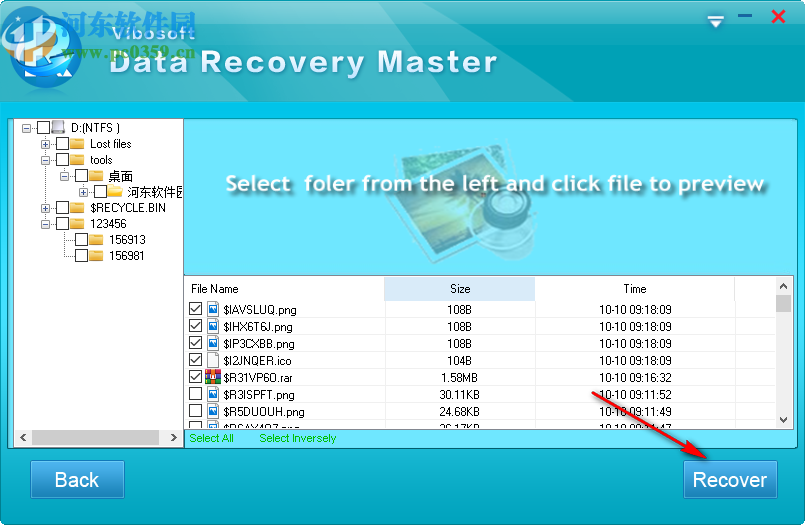The width and height of the screenshot is (805, 525).
Task: Click Select All link
Action: [x=211, y=438]
